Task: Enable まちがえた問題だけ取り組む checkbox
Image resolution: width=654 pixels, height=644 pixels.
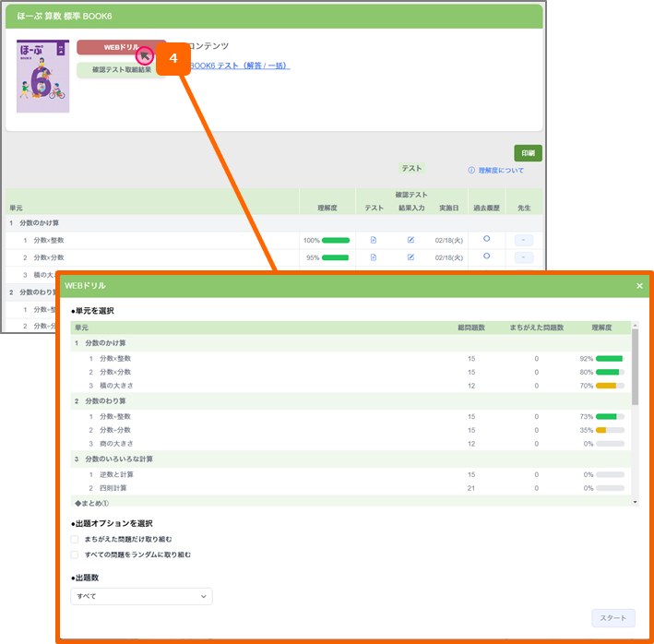Action: 75,539
